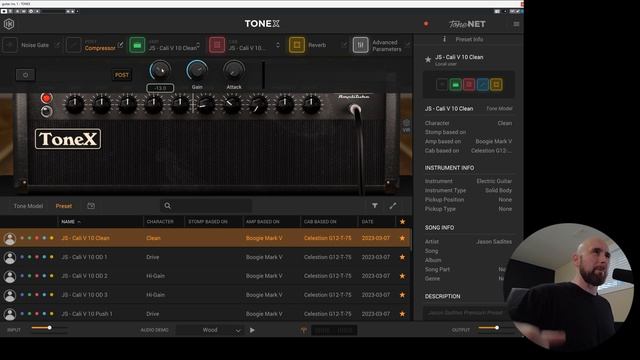
Task: Toggle favorite star for Cali V 10 Push 1
Action: pyautogui.click(x=402, y=313)
